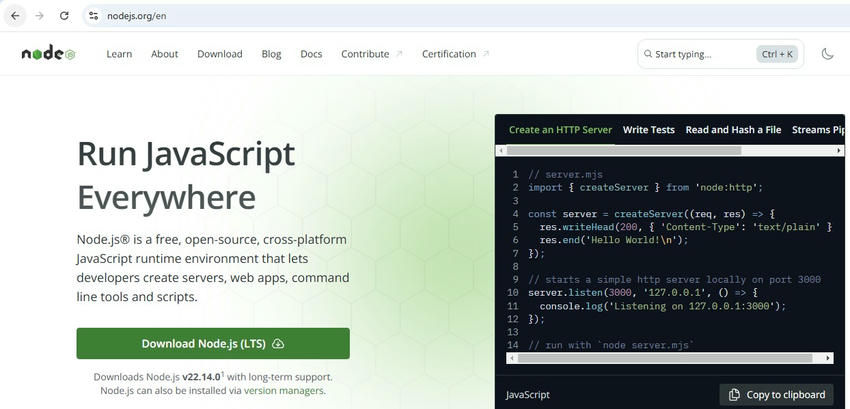Click code line 'import { createServer }'
850x409 pixels.
click(x=646, y=188)
